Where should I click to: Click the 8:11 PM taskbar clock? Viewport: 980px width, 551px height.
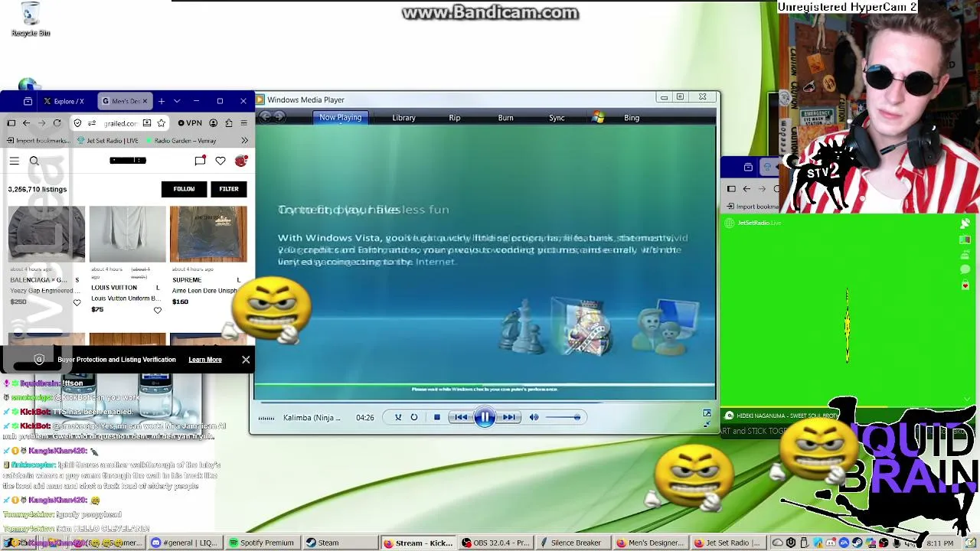click(939, 543)
